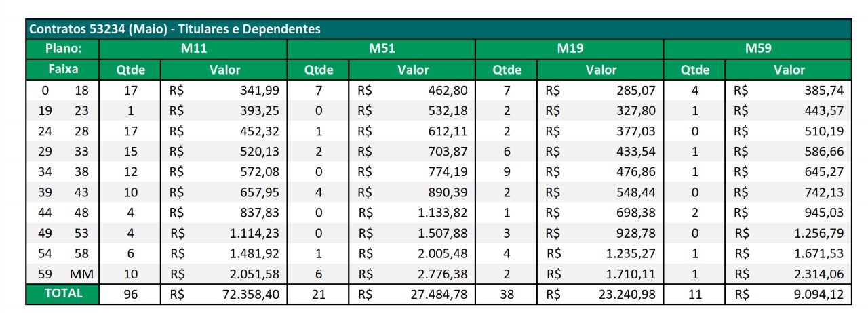Click the M11 total value 72.358,40
The width and height of the screenshot is (868, 313).
(x=250, y=295)
